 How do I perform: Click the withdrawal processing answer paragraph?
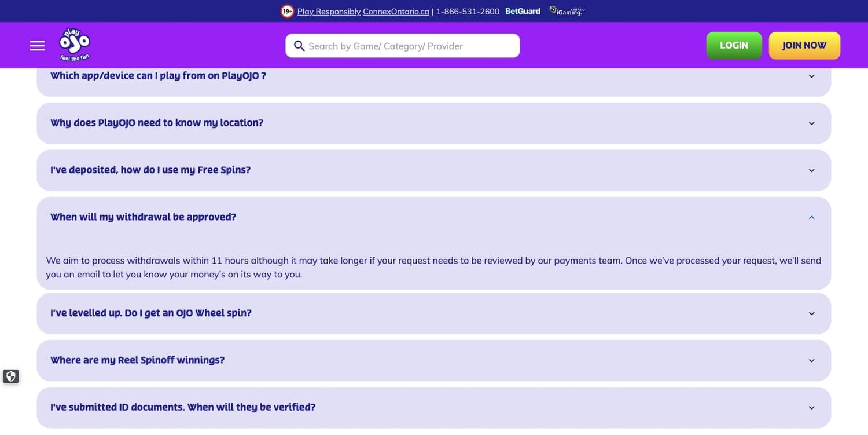(433, 267)
